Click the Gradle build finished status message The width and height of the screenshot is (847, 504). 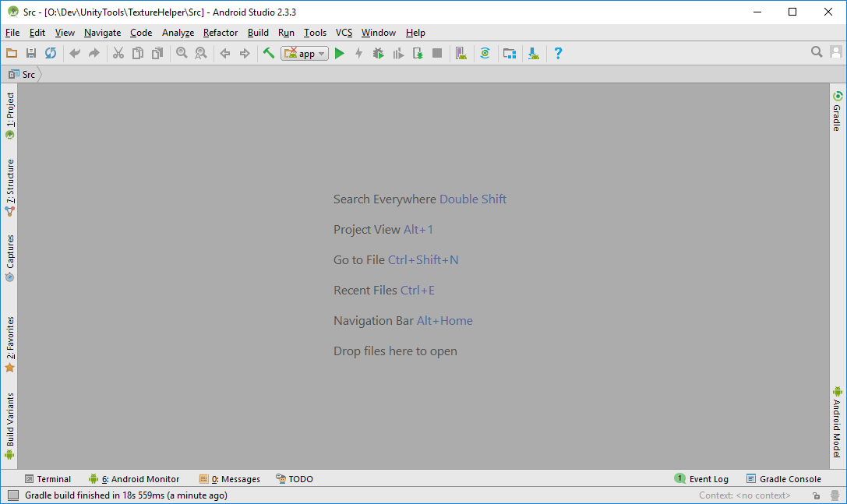126,495
